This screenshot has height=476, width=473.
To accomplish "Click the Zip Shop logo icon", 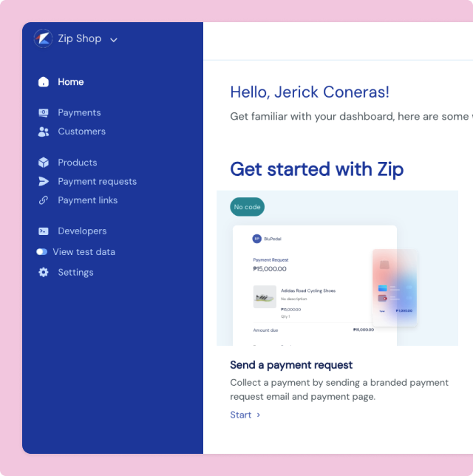I will tap(43, 38).
